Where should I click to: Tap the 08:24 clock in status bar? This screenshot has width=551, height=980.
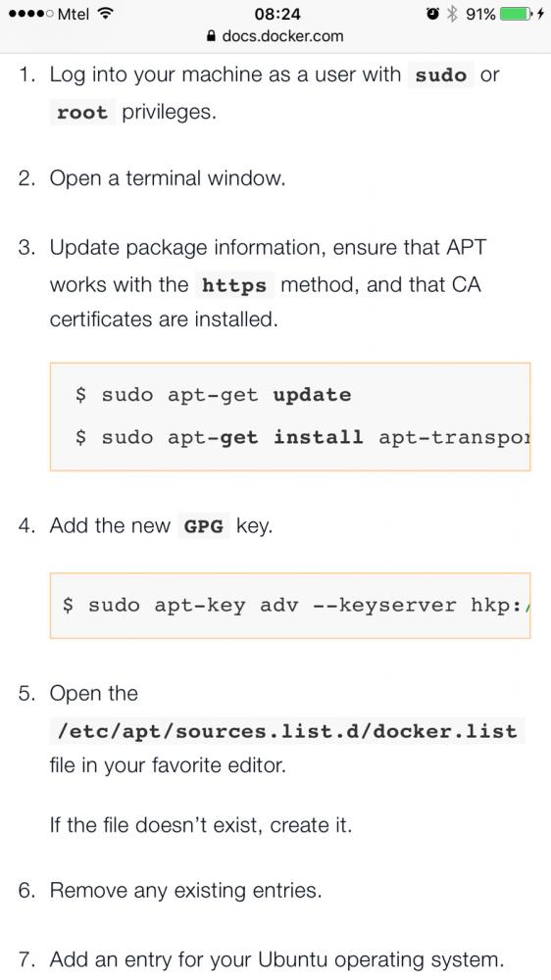(277, 14)
